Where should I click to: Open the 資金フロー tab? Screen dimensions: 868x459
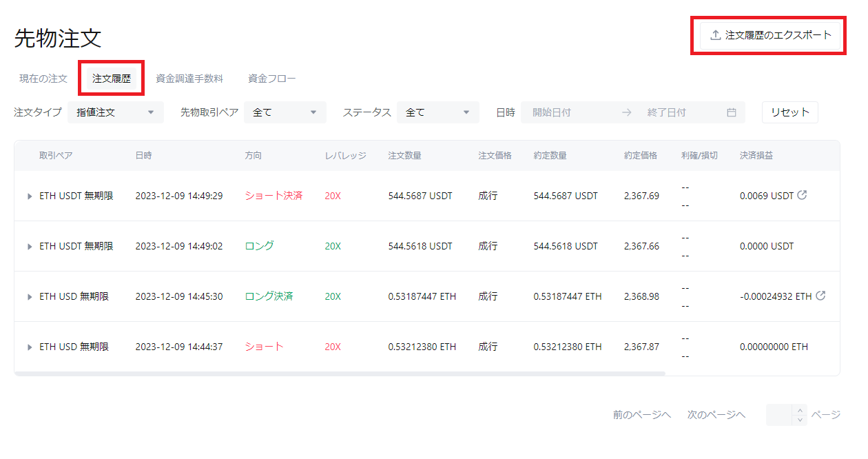coord(272,79)
